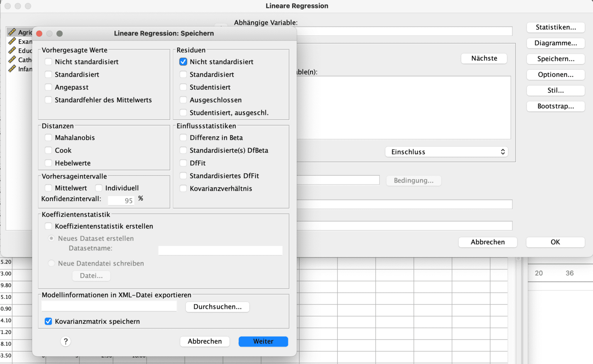
Task: Uncheck Nicht standardisiert under Residuen
Action: 183,62
